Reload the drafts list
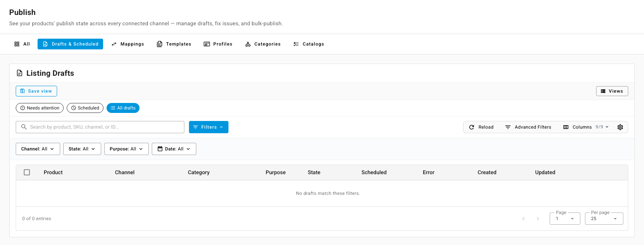Image resolution: width=644 pixels, height=245 pixels. click(481, 127)
